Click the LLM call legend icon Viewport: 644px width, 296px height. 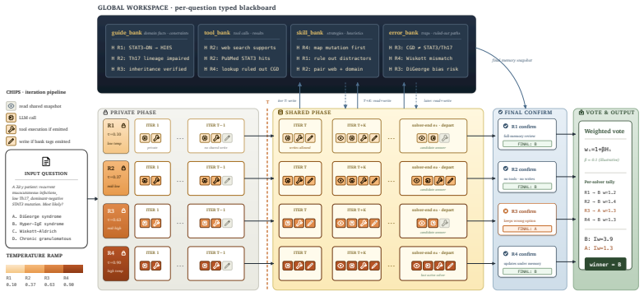point(11,118)
